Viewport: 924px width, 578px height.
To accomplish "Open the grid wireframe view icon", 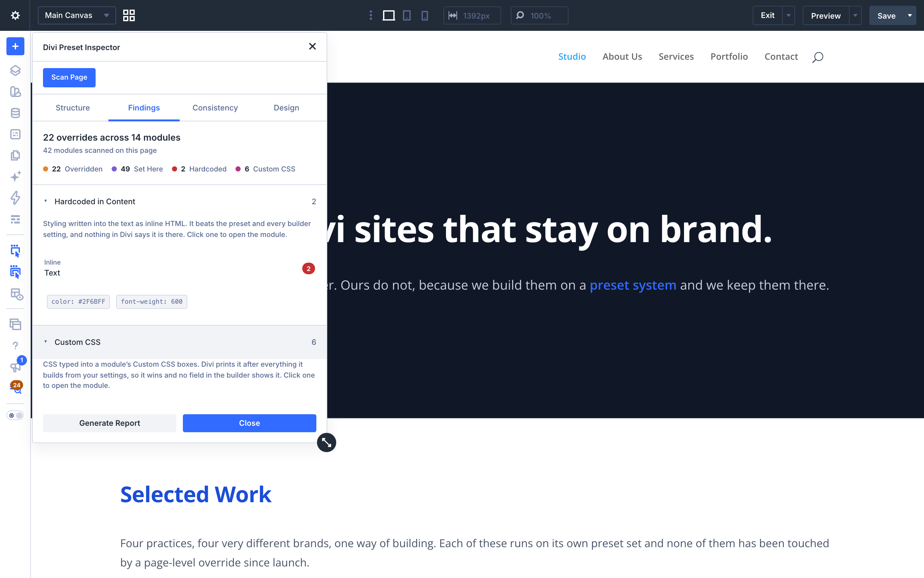I will (x=129, y=15).
